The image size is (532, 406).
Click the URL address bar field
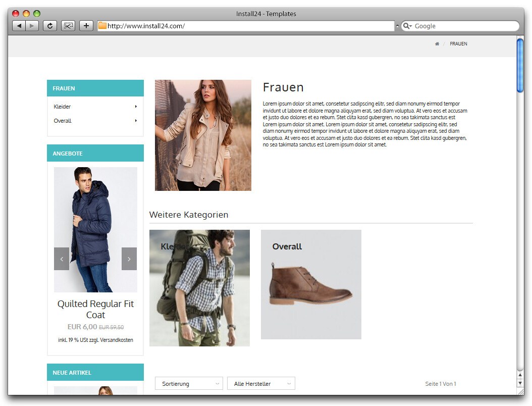[247, 26]
